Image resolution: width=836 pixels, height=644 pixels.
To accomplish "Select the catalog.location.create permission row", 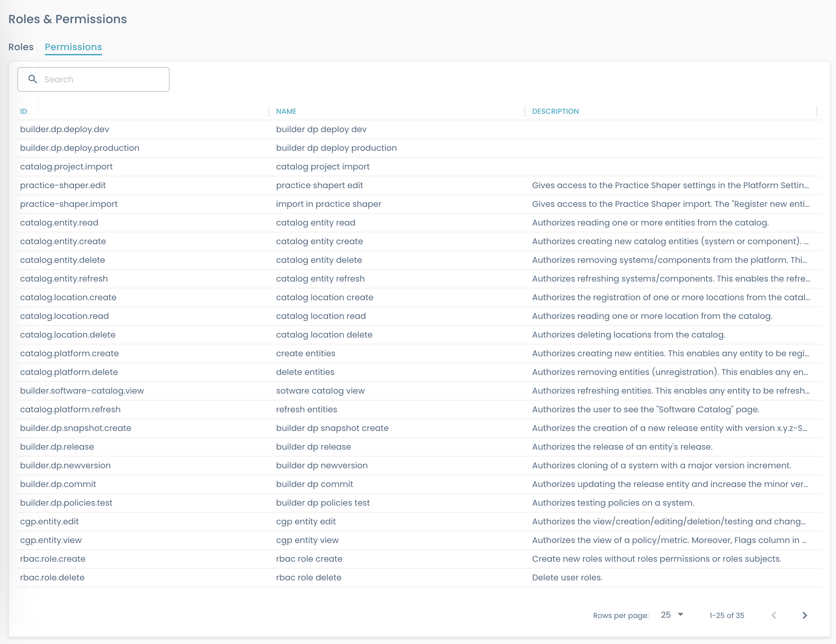I will click(x=68, y=297).
